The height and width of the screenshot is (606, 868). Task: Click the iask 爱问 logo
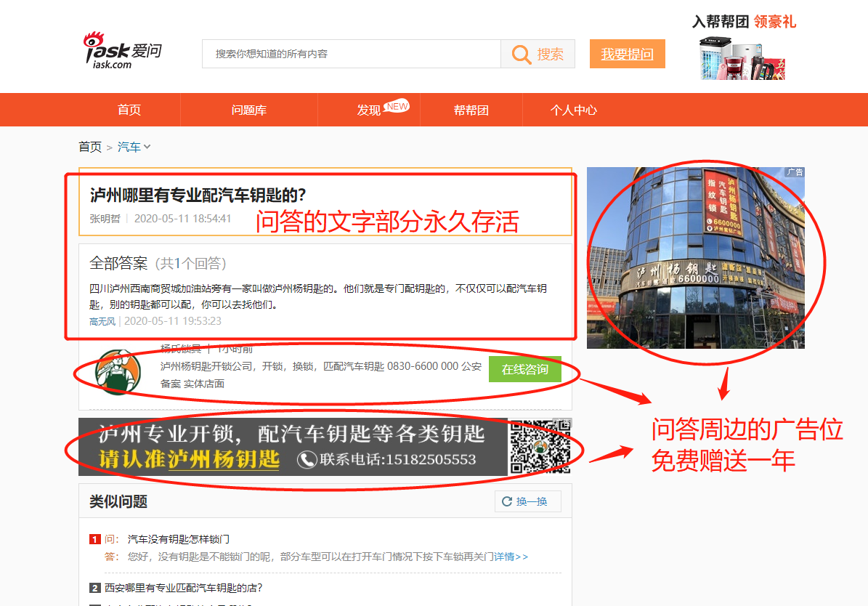122,51
